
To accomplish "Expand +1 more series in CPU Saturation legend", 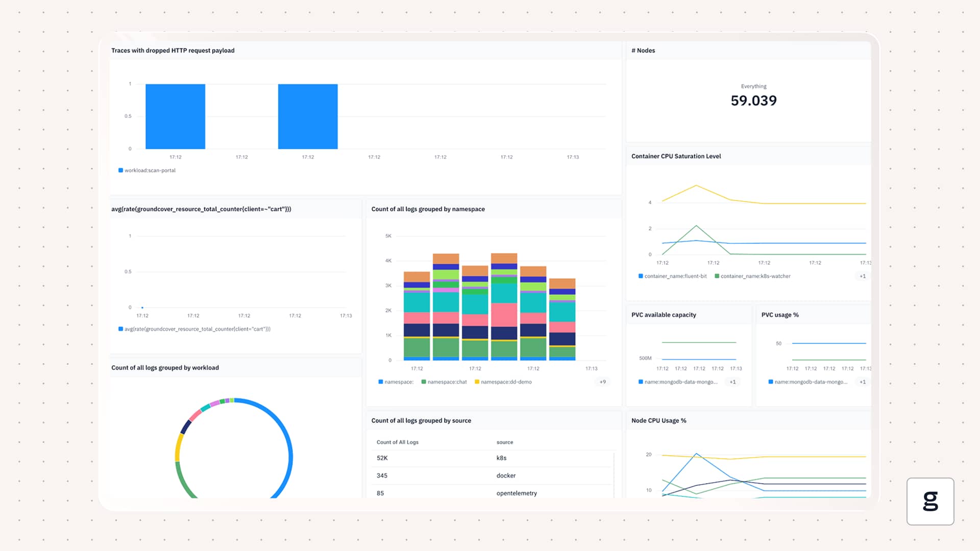I will coord(862,276).
